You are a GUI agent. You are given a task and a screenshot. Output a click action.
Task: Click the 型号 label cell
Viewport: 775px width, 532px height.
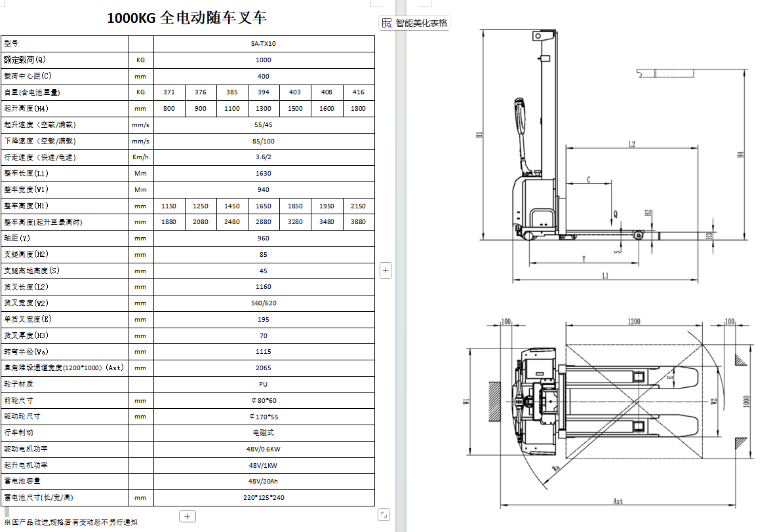point(65,44)
